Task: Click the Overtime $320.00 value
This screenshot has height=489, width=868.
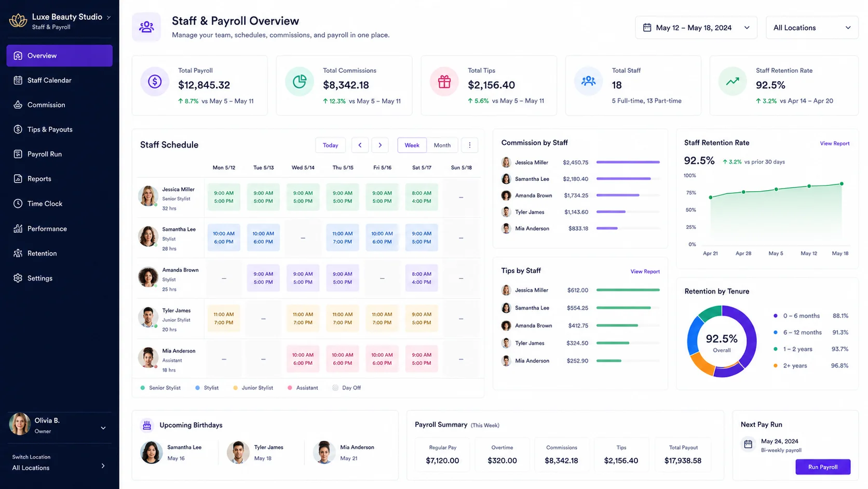Action: [x=502, y=460]
